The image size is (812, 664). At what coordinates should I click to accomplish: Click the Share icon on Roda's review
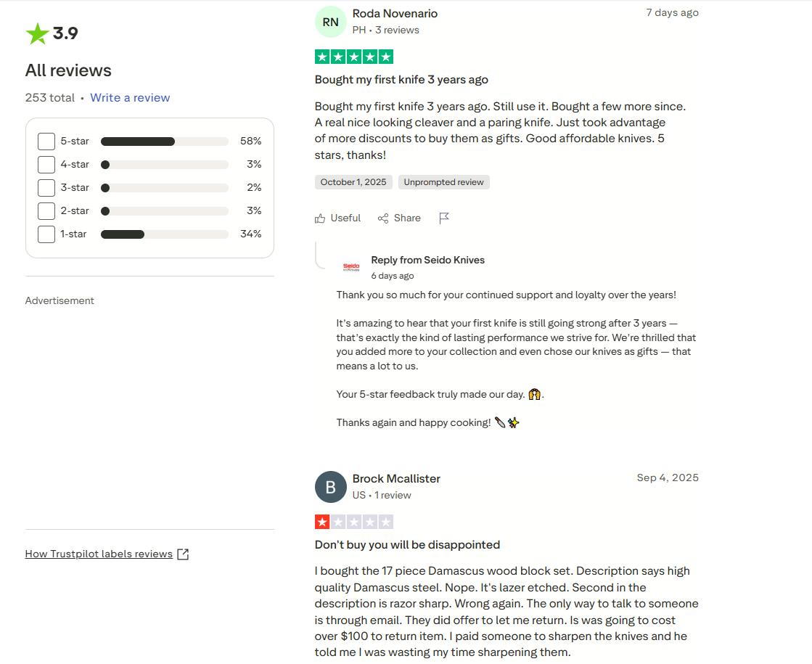pyautogui.click(x=383, y=218)
